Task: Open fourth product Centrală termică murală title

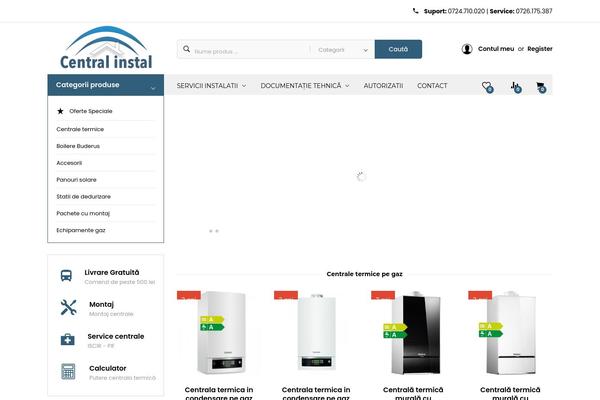Action: [510, 394]
